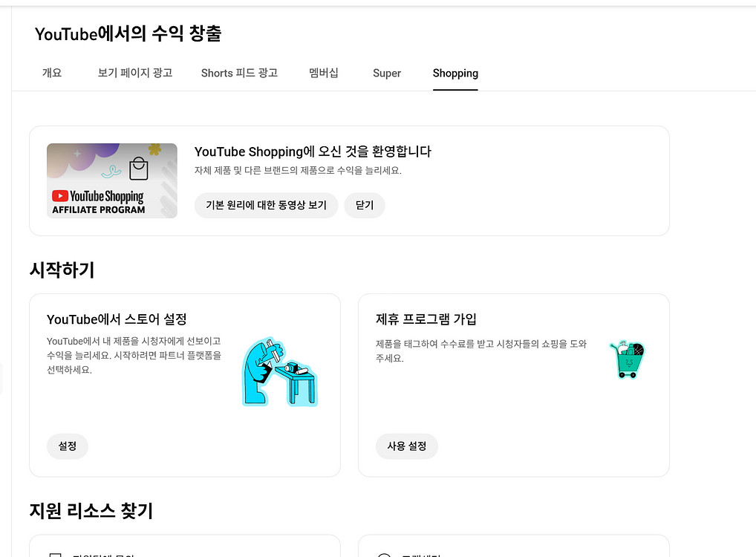Screen dimensions: 756x557
Task: Click YouTube에서의 수익 창출 page title
Action: [128, 33]
